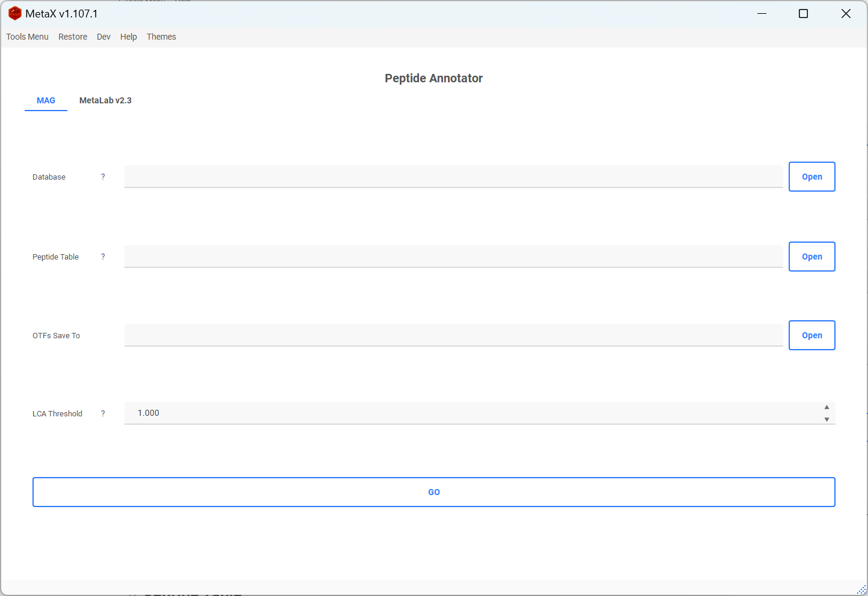Screen dimensions: 868x596
Task: Focus the OTFs Save To input field
Action: point(453,335)
